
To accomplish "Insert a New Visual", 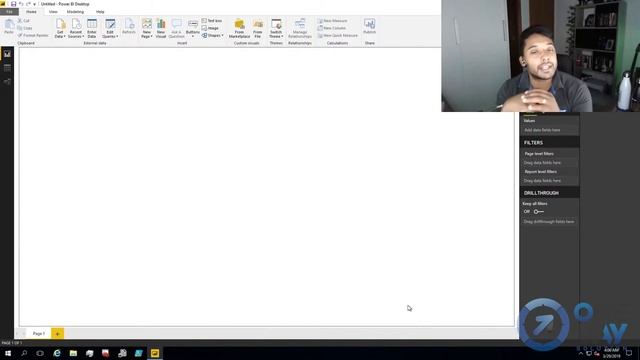I will [161, 28].
